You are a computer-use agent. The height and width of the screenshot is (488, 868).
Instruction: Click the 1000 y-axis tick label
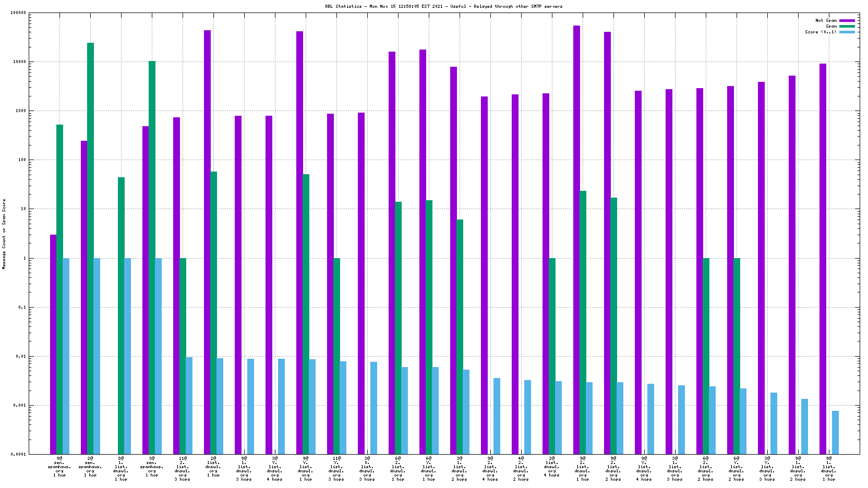[21, 111]
